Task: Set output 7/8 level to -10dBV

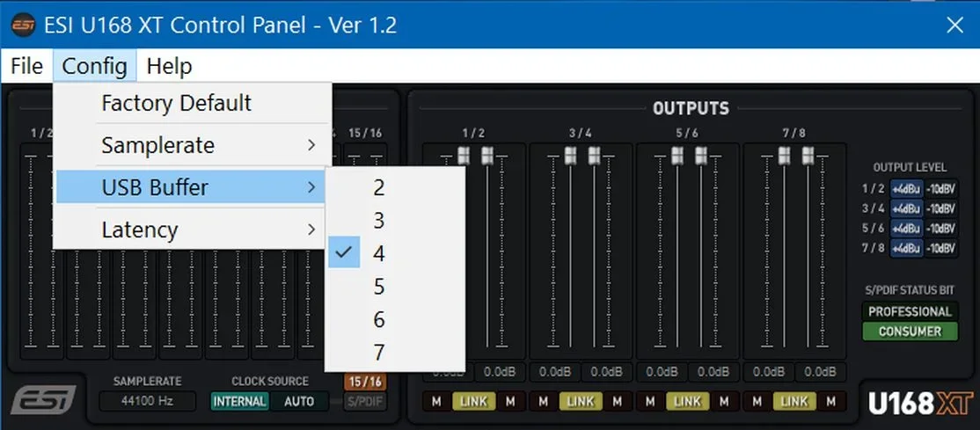Action: [940, 248]
